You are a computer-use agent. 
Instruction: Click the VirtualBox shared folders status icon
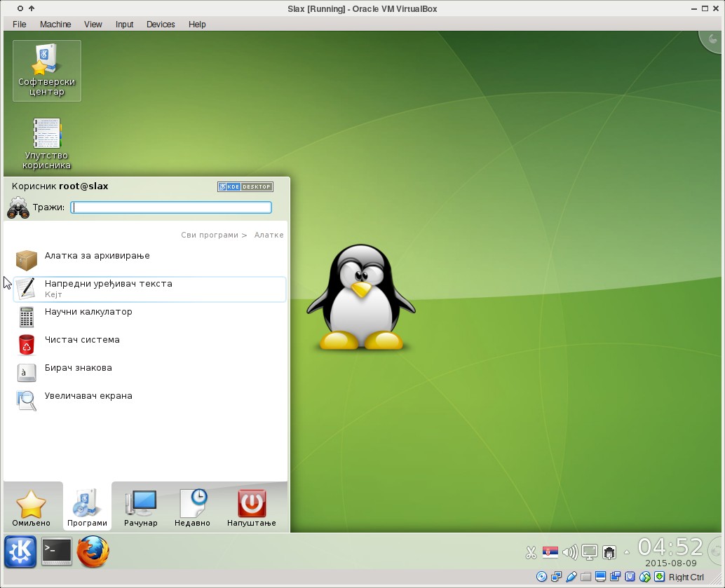pyautogui.click(x=586, y=577)
